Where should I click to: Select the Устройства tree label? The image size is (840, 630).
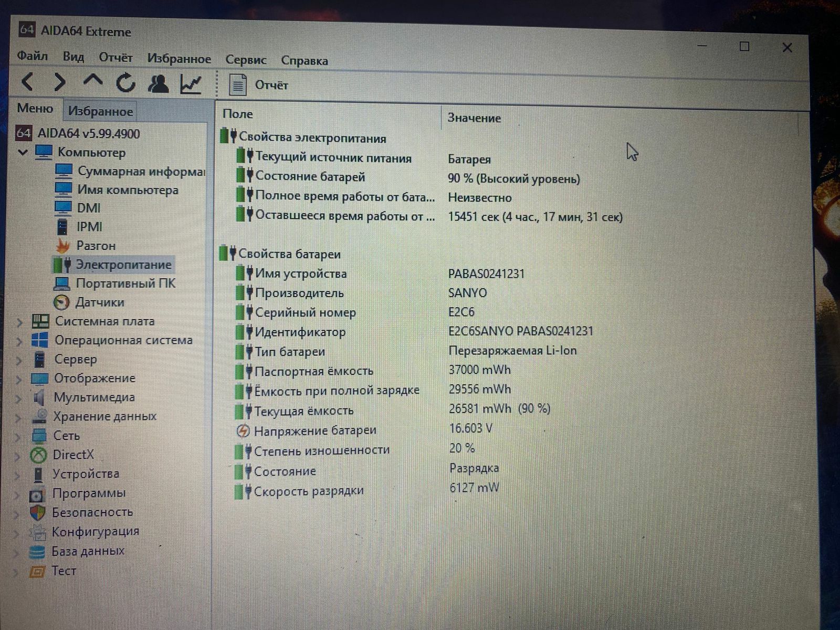click(x=86, y=474)
